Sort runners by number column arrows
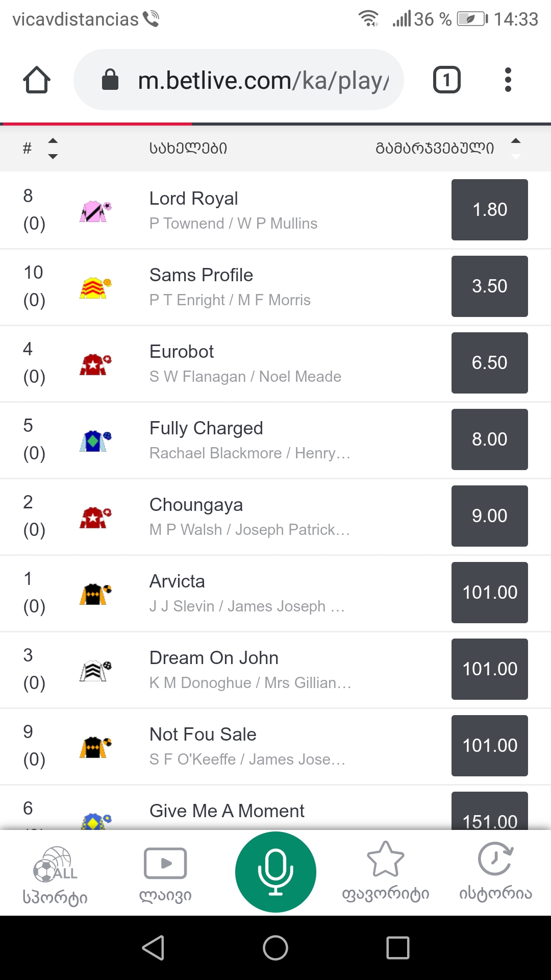The height and width of the screenshot is (980, 551). point(53,149)
